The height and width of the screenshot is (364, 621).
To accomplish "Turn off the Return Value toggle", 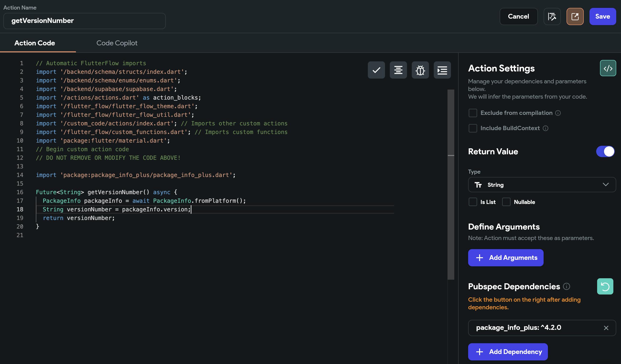I will 605,151.
